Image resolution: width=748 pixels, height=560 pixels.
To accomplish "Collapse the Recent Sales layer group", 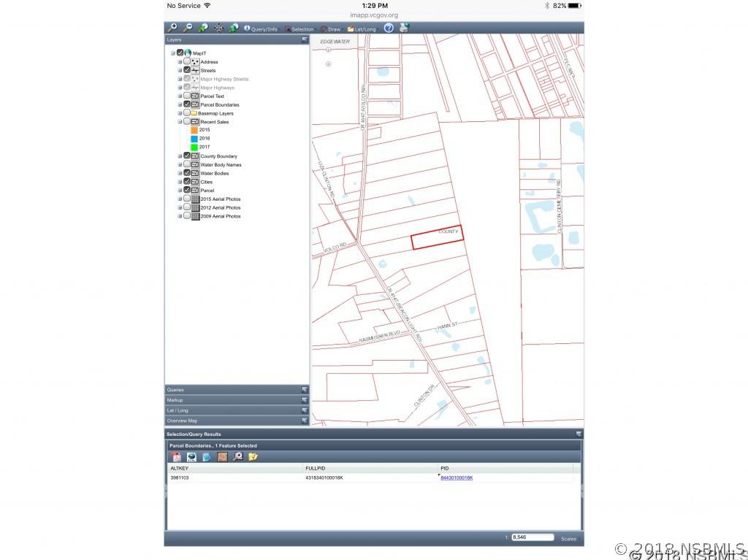I will pos(180,122).
